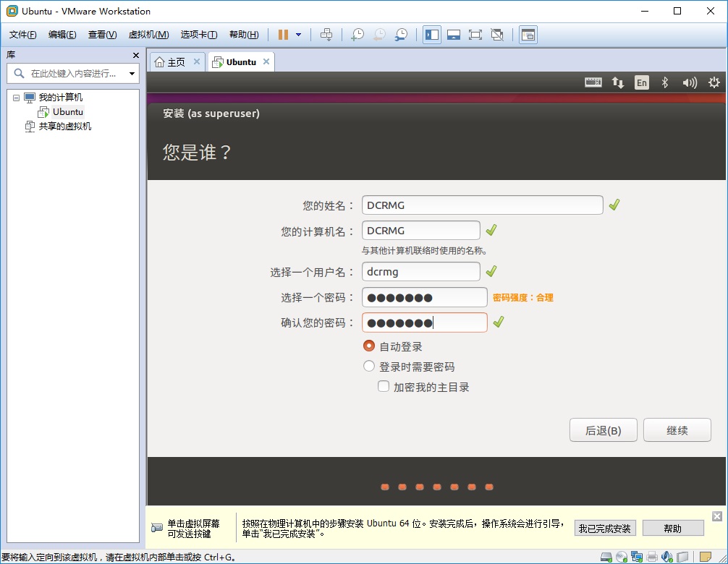Open the snapshot manager
This screenshot has height=564, width=728.
(x=401, y=35)
